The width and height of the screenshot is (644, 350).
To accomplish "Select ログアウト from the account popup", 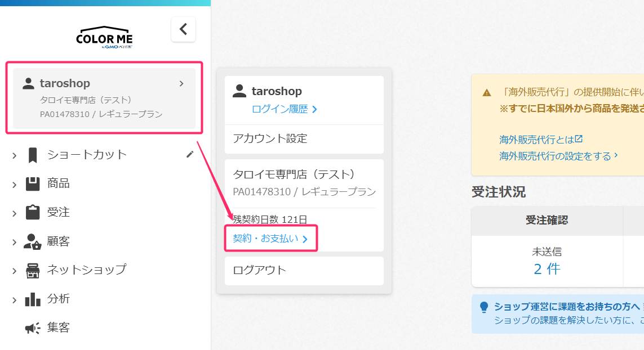I will point(304,270).
